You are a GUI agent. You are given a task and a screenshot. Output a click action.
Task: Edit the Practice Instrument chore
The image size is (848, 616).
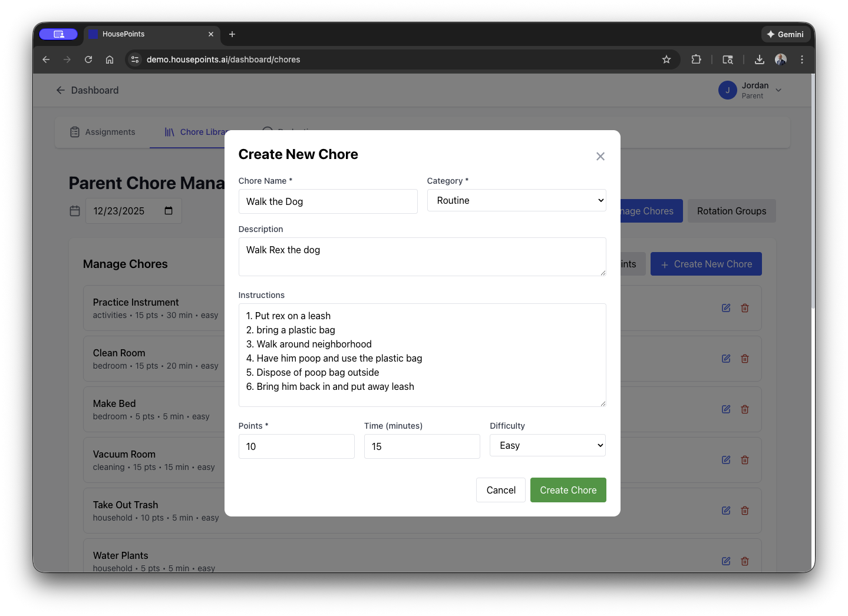pyautogui.click(x=726, y=308)
